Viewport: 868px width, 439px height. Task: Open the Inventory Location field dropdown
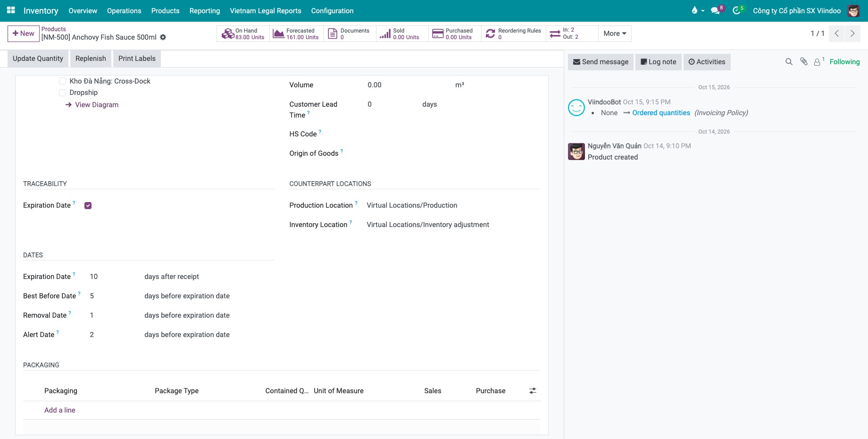tap(453, 225)
